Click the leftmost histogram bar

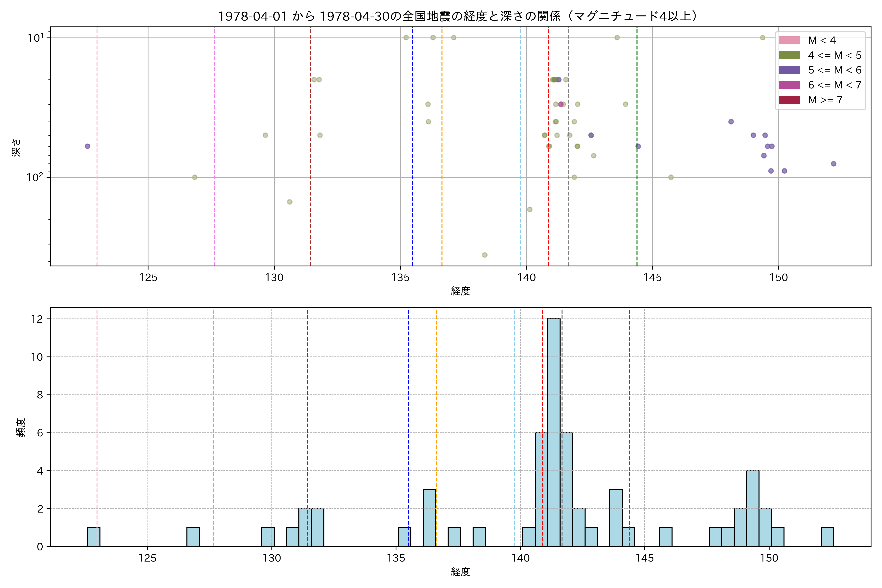[93, 537]
